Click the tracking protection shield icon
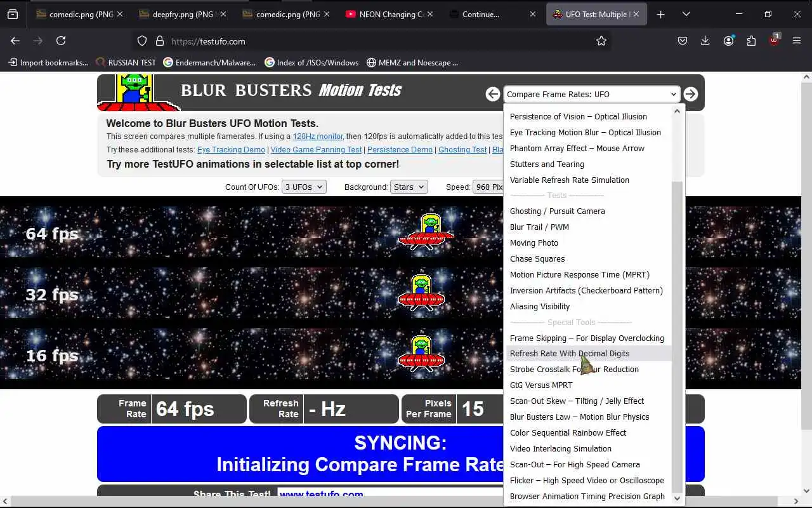812x508 pixels. (x=142, y=41)
